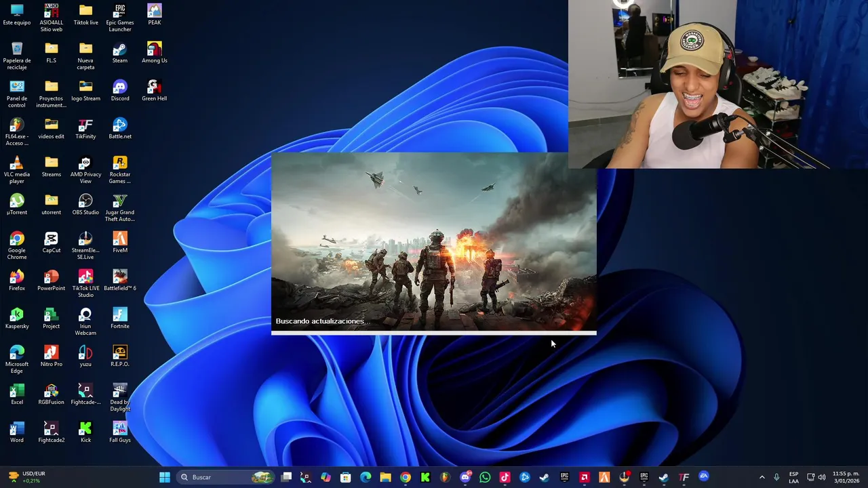Image resolution: width=868 pixels, height=488 pixels.
Task: Select the Firefox desktop shortcut
Action: click(x=17, y=281)
